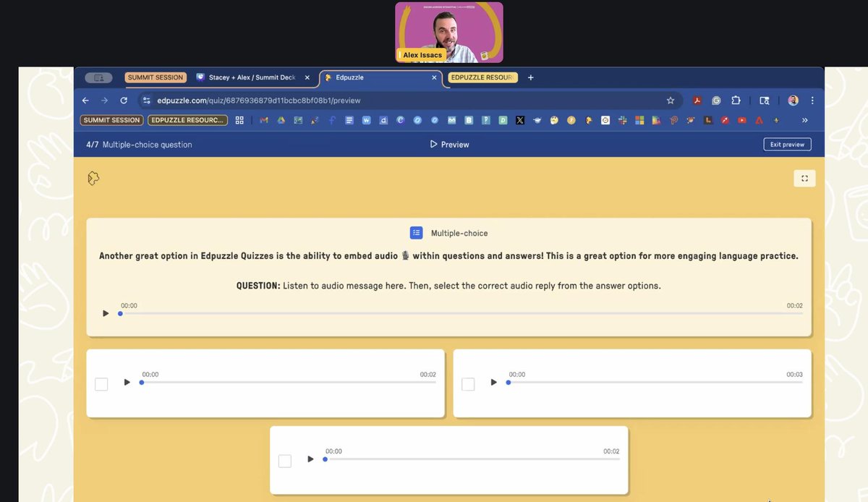This screenshot has height=502, width=868.
Task: Check the bottom center answer option
Action: [285, 461]
